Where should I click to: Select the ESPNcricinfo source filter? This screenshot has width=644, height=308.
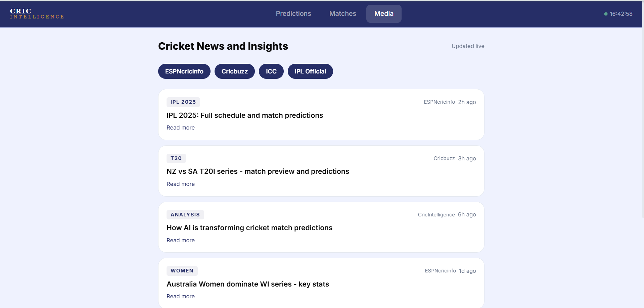[x=184, y=71]
